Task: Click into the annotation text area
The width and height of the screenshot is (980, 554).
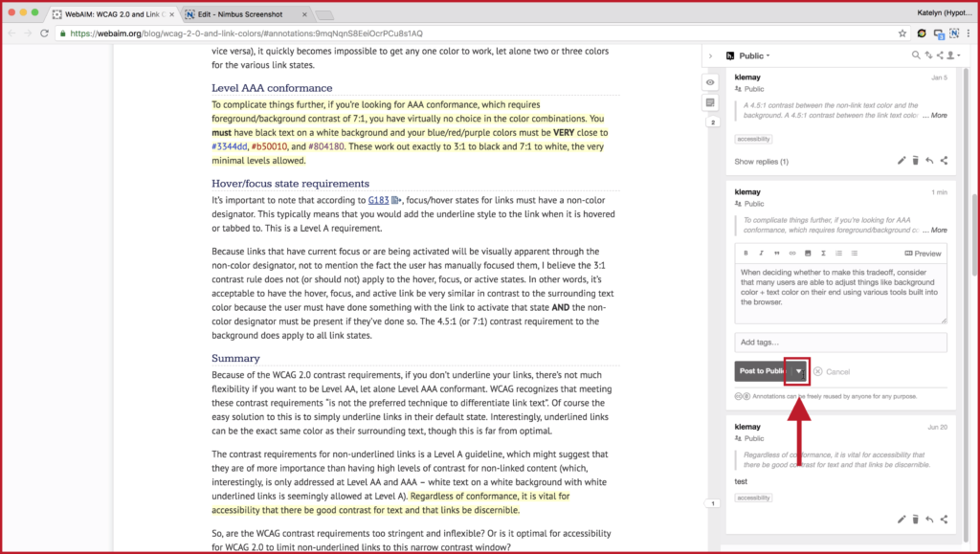Action: click(x=840, y=294)
